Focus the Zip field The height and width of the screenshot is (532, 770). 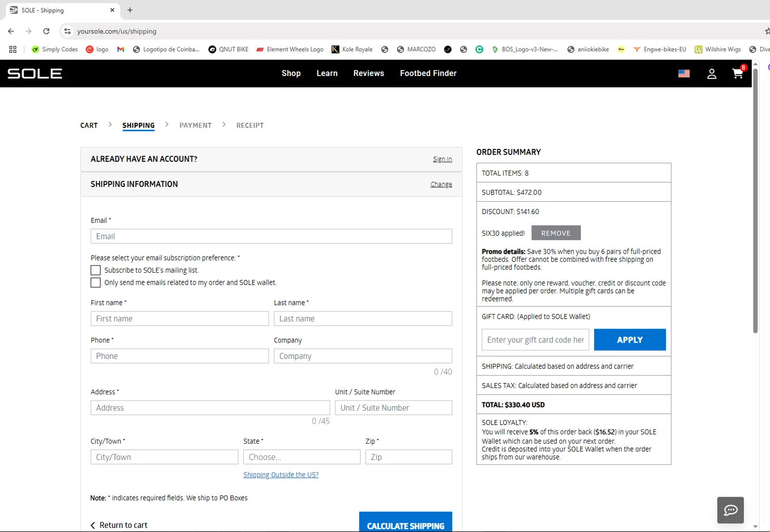(x=409, y=457)
